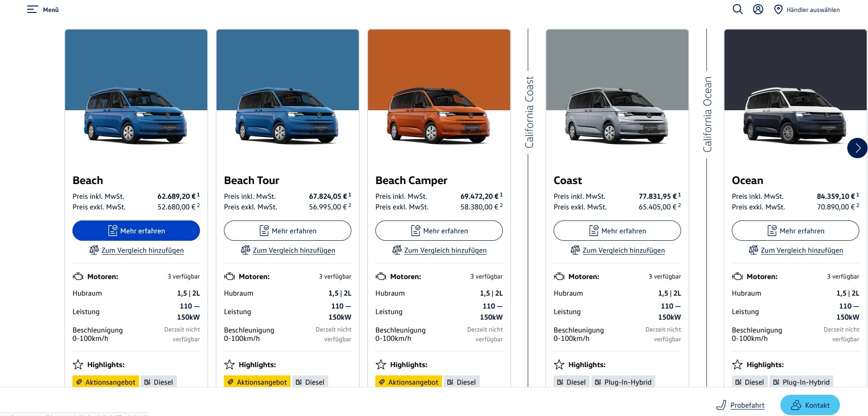Open the Menü label in navigation
The width and height of the screenshot is (868, 416).
[x=51, y=10]
